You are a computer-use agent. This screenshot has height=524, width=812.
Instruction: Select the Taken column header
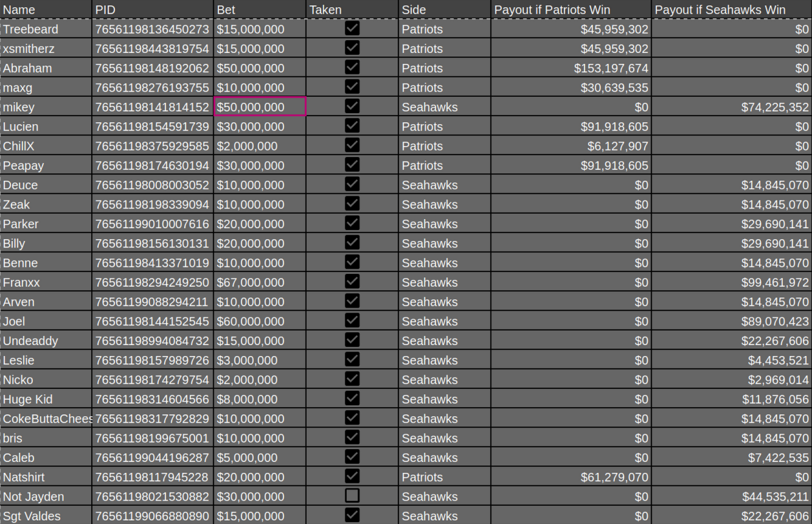[x=352, y=10]
